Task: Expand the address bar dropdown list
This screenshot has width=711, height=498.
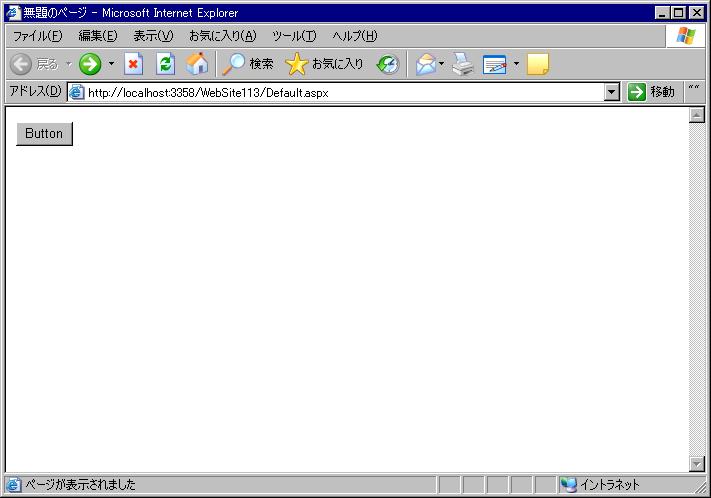Action: pyautogui.click(x=612, y=93)
